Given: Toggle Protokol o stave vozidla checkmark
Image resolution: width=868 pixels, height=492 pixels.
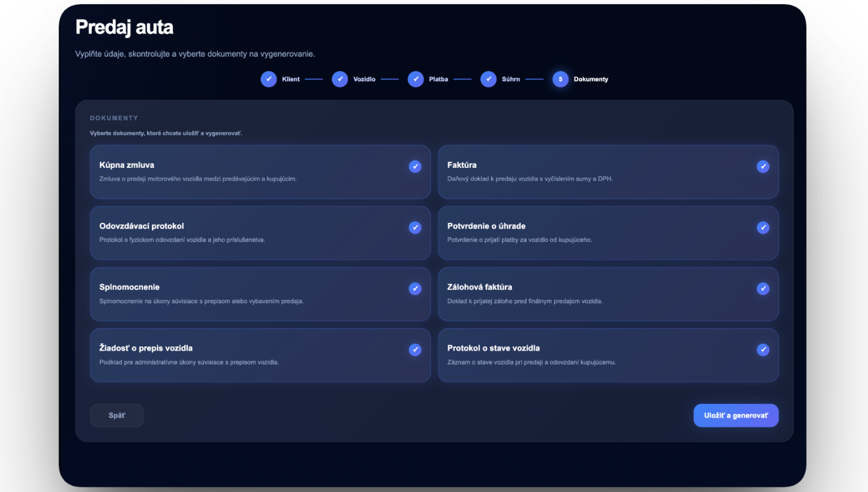Looking at the screenshot, I should pyautogui.click(x=763, y=350).
